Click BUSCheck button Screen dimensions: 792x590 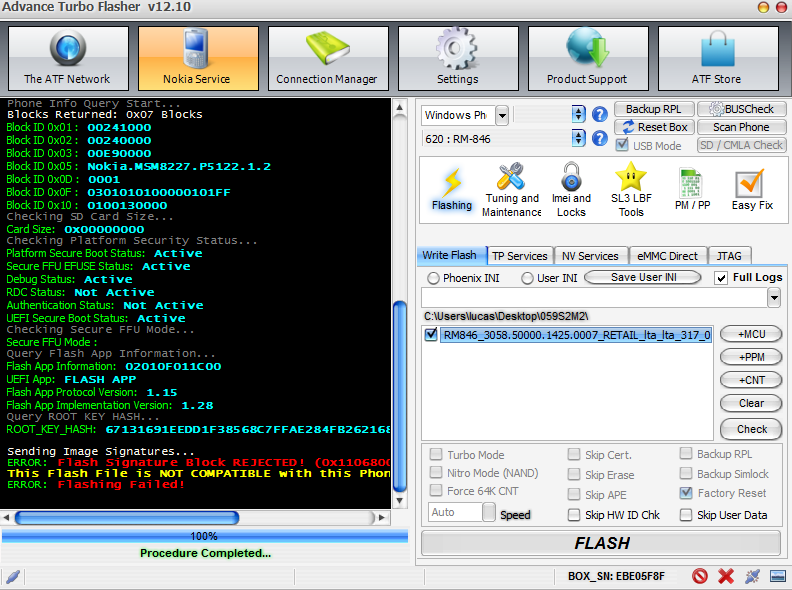[742, 109]
